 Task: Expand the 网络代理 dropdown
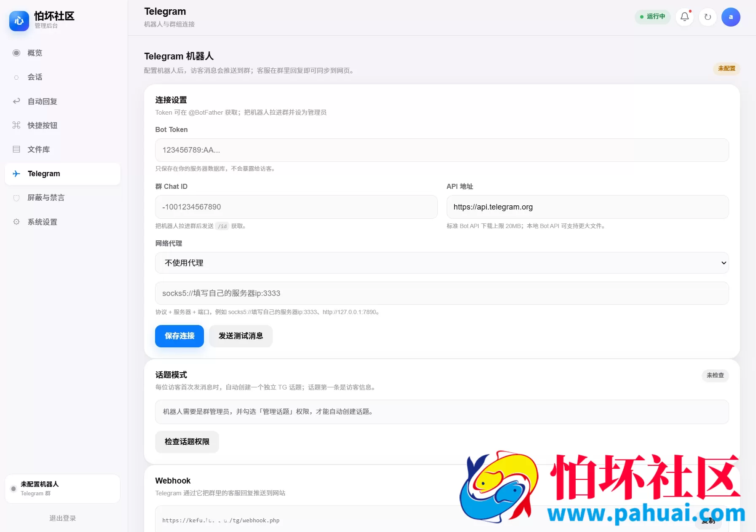442,263
